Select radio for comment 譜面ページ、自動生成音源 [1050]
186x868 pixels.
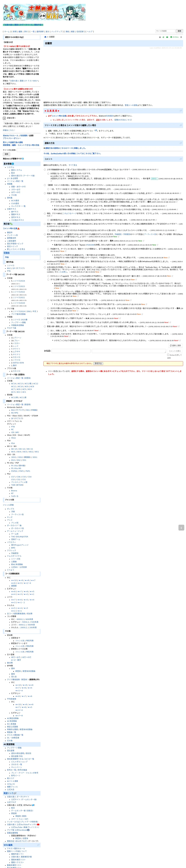click(45, 224)
